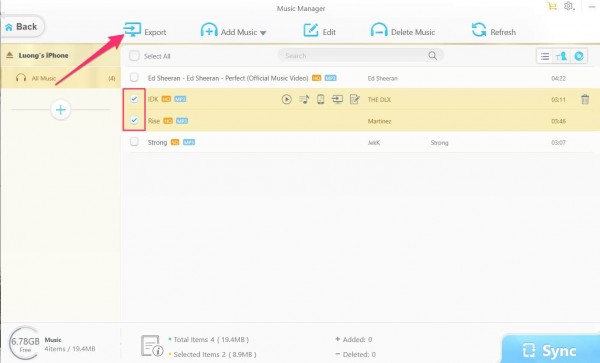The width and height of the screenshot is (600, 363).
Task: Uncheck the Rise song checkbox
Action: point(134,120)
